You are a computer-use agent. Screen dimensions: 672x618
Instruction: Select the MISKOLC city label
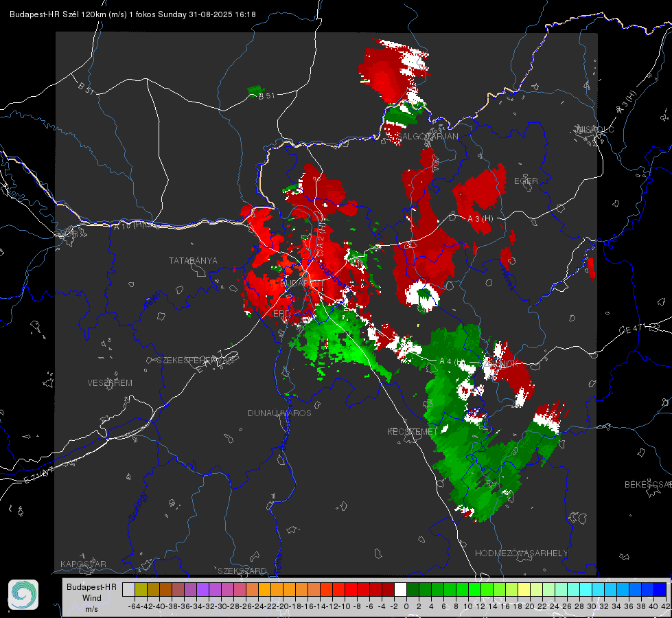click(595, 129)
